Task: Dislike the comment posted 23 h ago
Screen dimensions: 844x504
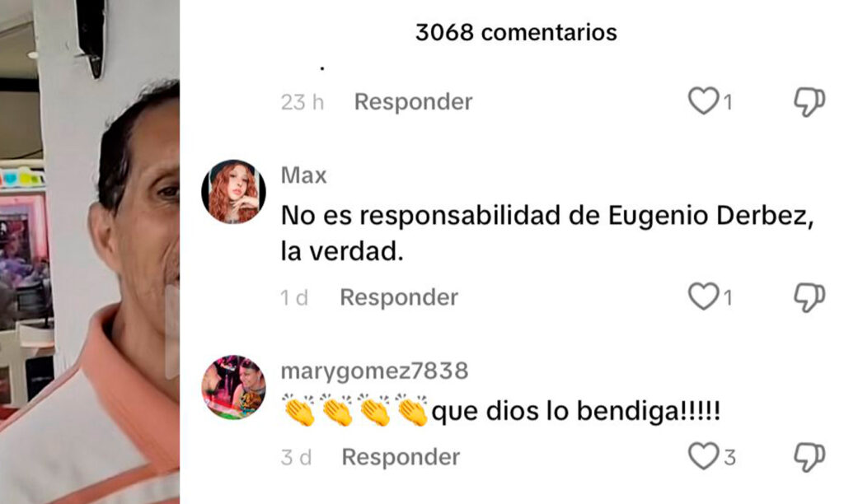Action: tap(809, 101)
